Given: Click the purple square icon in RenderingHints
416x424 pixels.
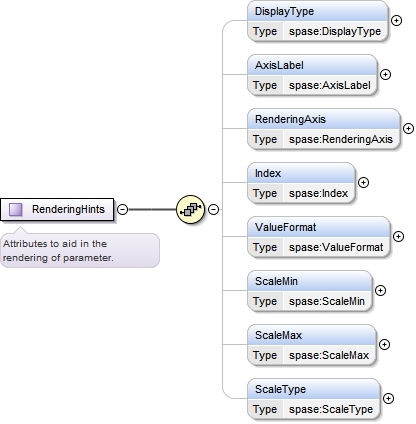Looking at the screenshot, I should (15, 209).
